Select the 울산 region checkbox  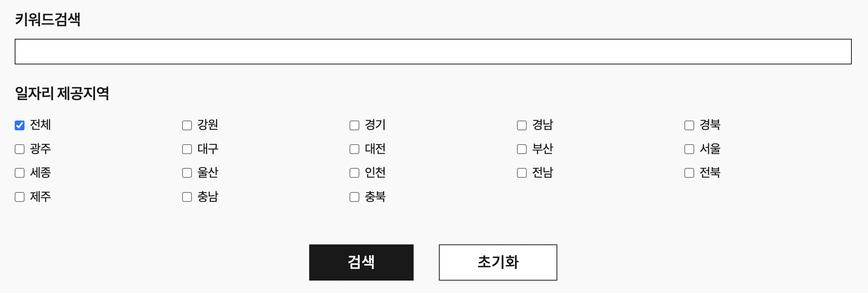click(186, 173)
